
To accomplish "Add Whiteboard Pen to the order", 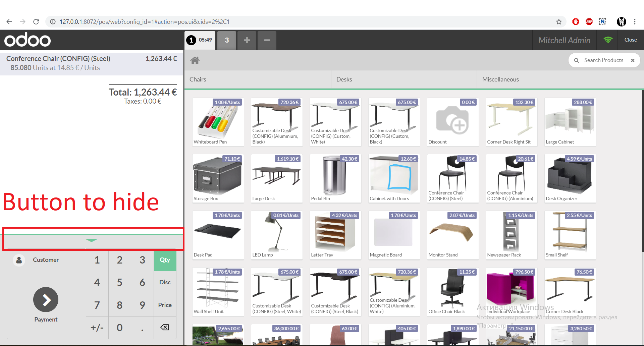I will (x=218, y=122).
